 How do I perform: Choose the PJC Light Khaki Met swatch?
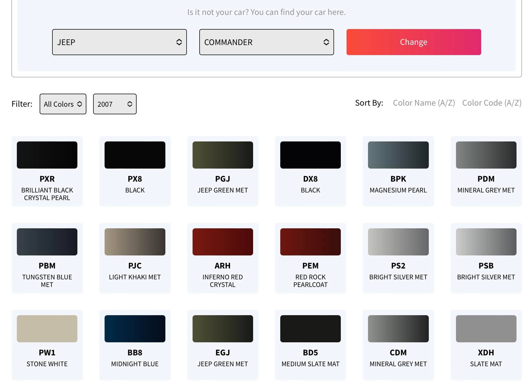pos(135,242)
